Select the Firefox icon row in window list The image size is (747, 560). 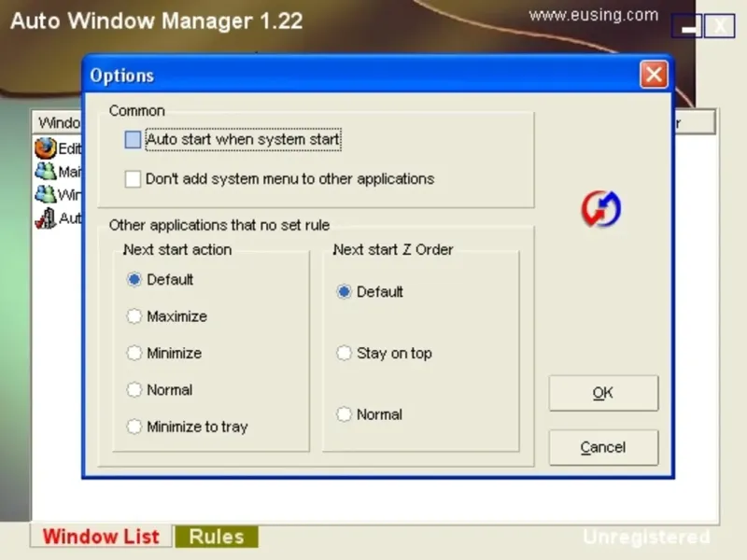(x=58, y=148)
